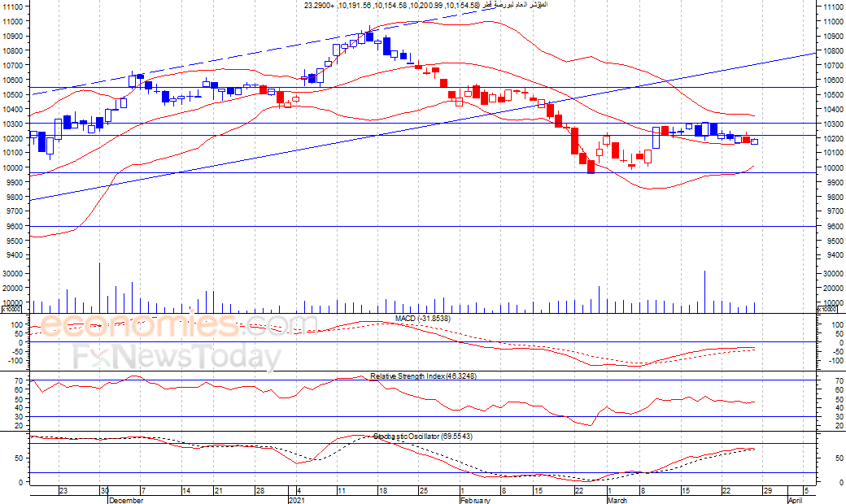Click the April month label on time axis
The height and width of the screenshot is (504, 846).
796,500
